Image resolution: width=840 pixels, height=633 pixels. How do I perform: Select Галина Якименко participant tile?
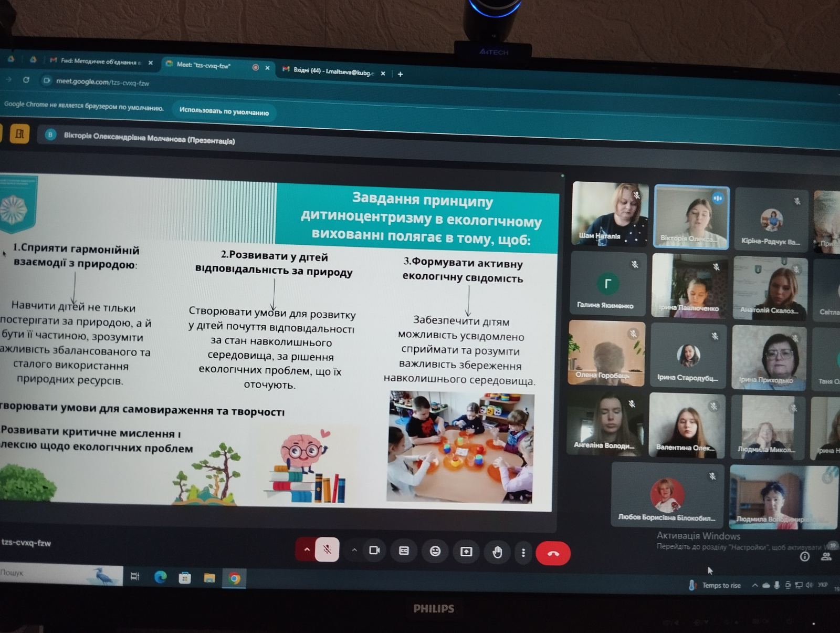(x=607, y=285)
